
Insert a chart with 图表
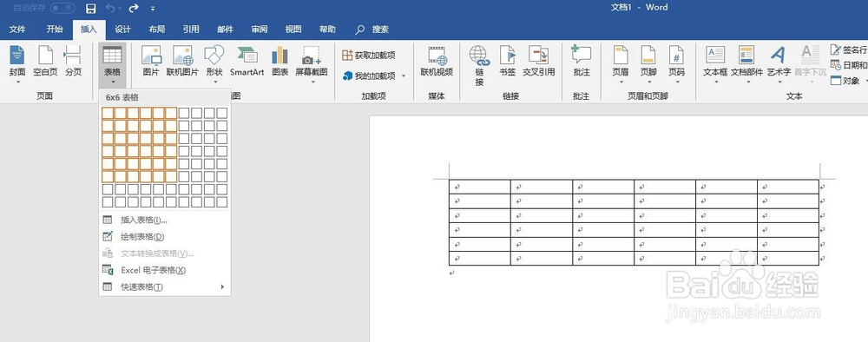pos(280,61)
